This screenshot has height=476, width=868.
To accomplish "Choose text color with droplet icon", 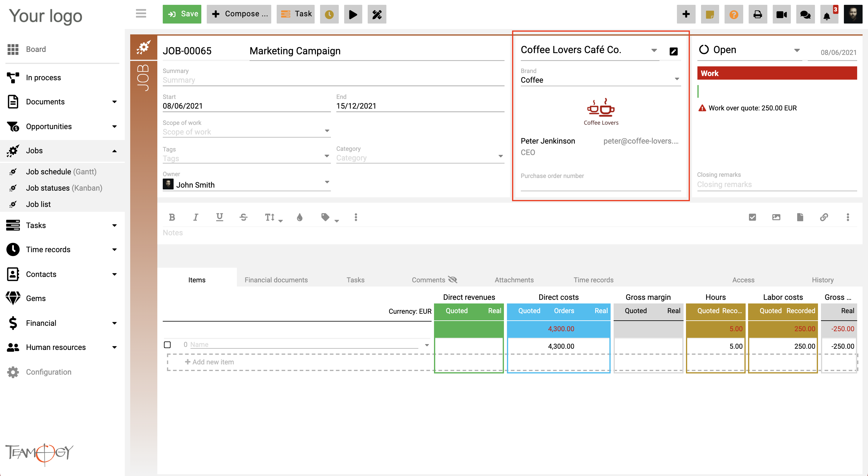I will [300, 217].
